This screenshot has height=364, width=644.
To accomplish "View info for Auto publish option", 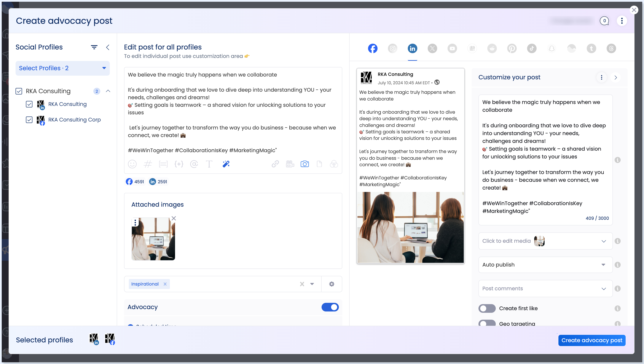I will click(x=617, y=265).
